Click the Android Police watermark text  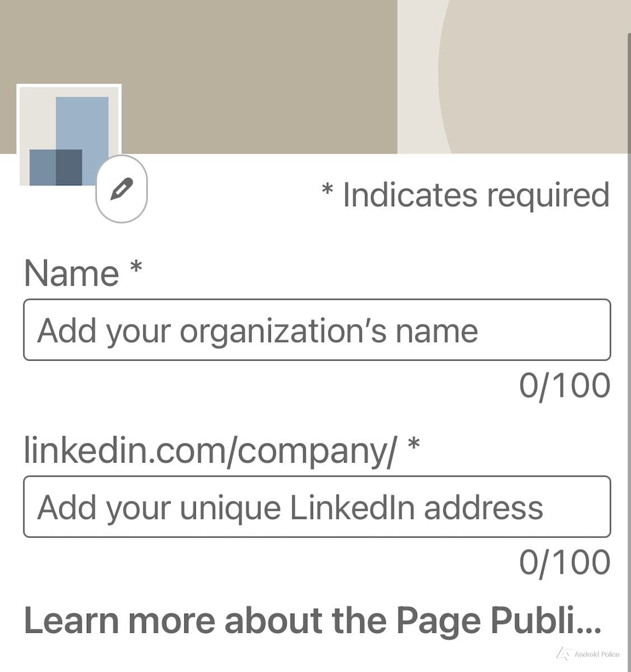pos(597,654)
